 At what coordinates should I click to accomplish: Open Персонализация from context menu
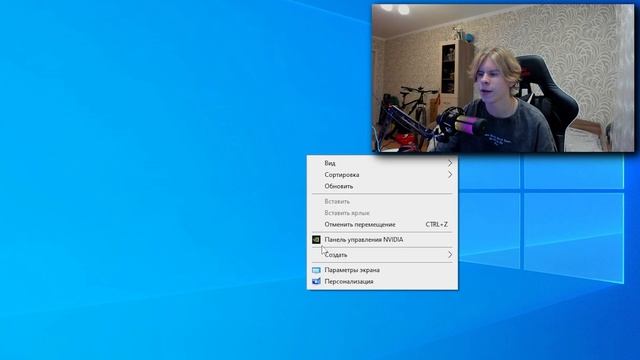tap(382, 282)
